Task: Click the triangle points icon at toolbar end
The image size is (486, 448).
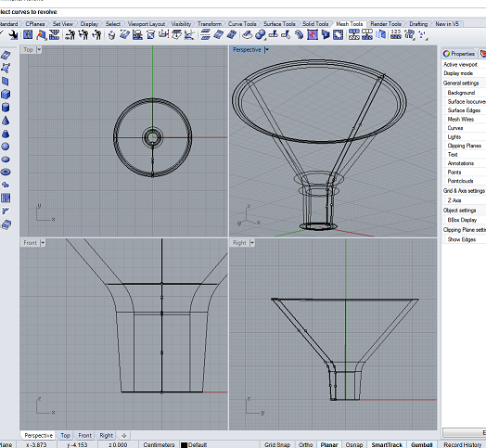Action: pos(422,34)
